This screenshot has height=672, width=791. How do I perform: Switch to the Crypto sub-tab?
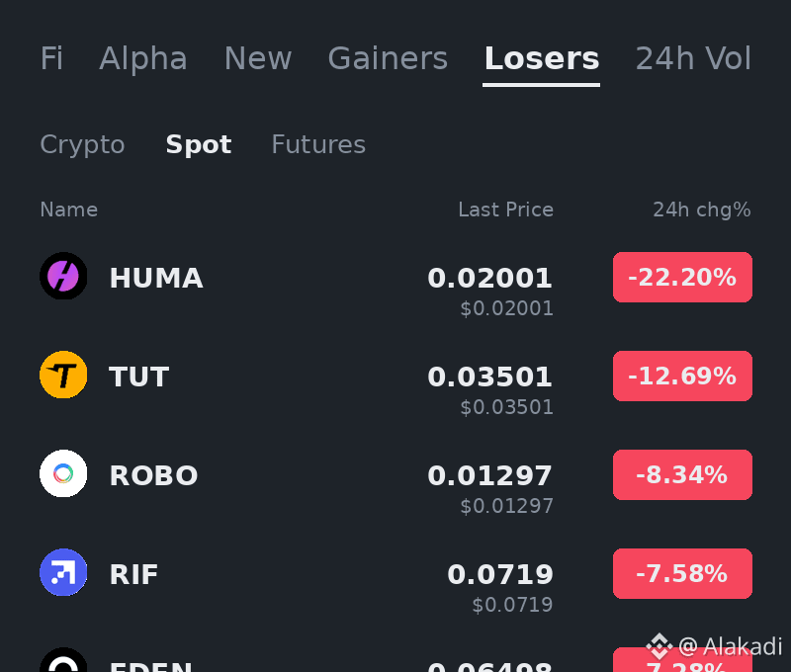(82, 144)
